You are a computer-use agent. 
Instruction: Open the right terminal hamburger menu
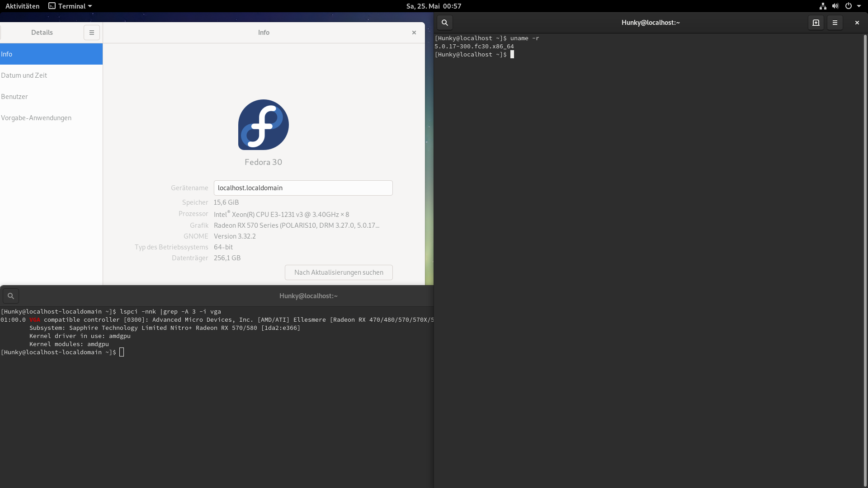(835, 23)
